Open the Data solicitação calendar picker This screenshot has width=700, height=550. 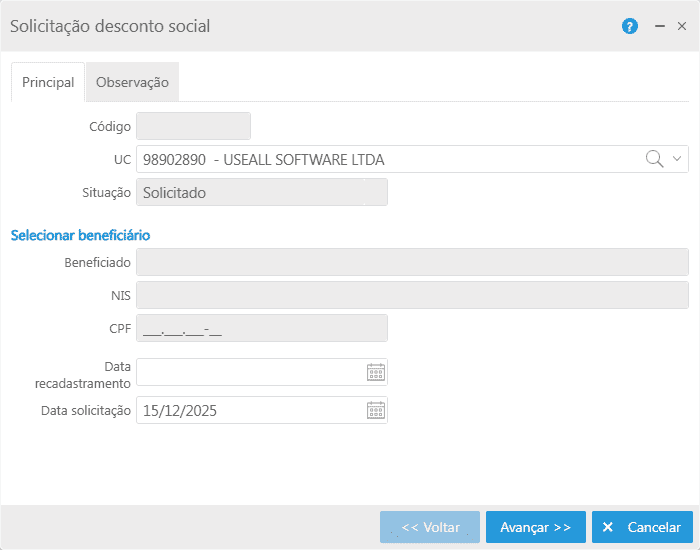tap(376, 410)
